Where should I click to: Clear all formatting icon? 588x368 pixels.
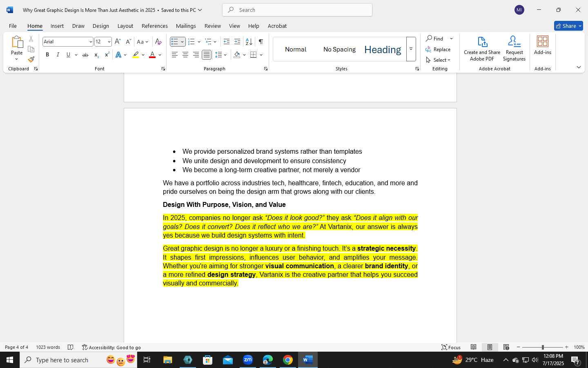pos(158,42)
